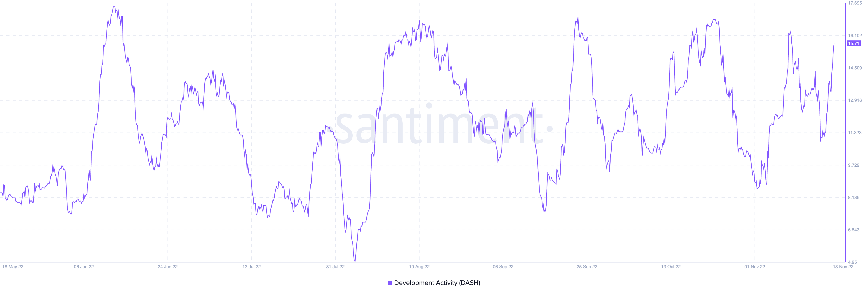Select the 18 May 22 date label

tap(13, 267)
